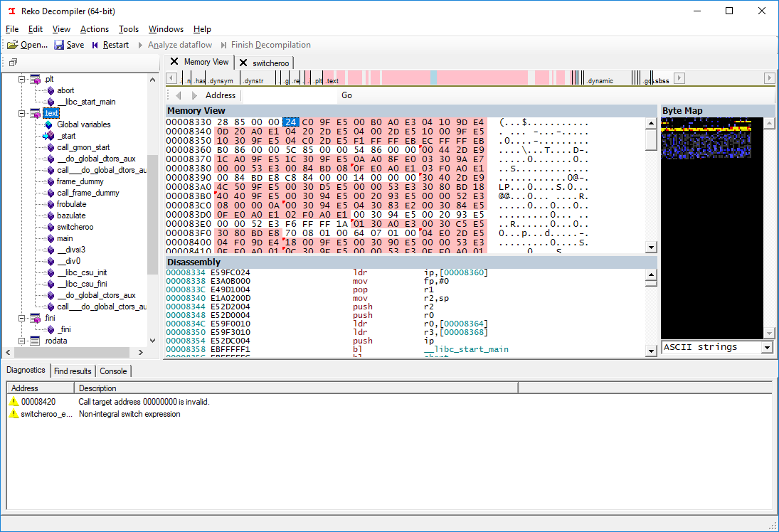Open the ASCII strings dropdown
This screenshot has height=532, width=779.
[x=768, y=347]
